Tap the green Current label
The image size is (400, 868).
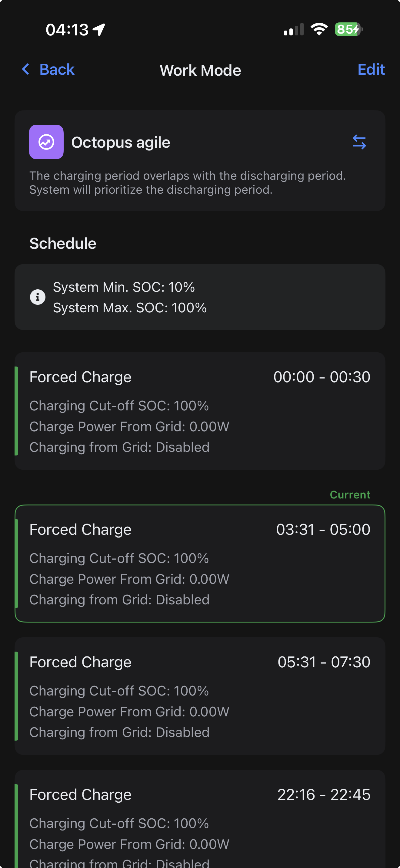(350, 494)
